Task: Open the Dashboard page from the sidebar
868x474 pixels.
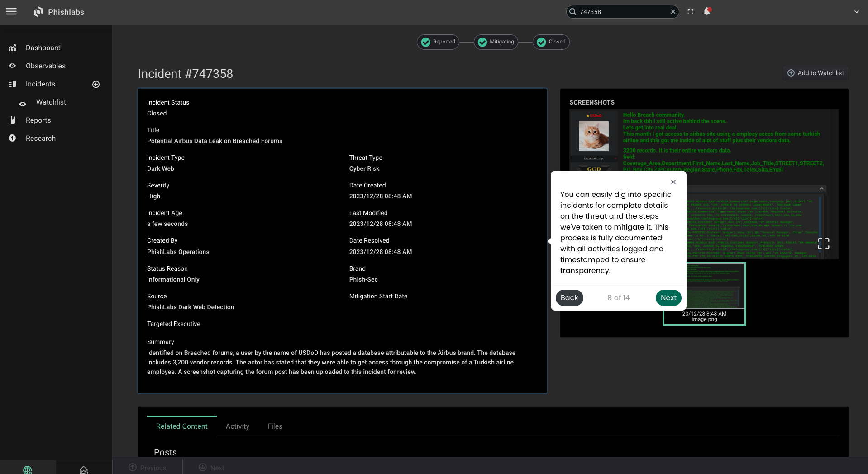Action: [43, 48]
